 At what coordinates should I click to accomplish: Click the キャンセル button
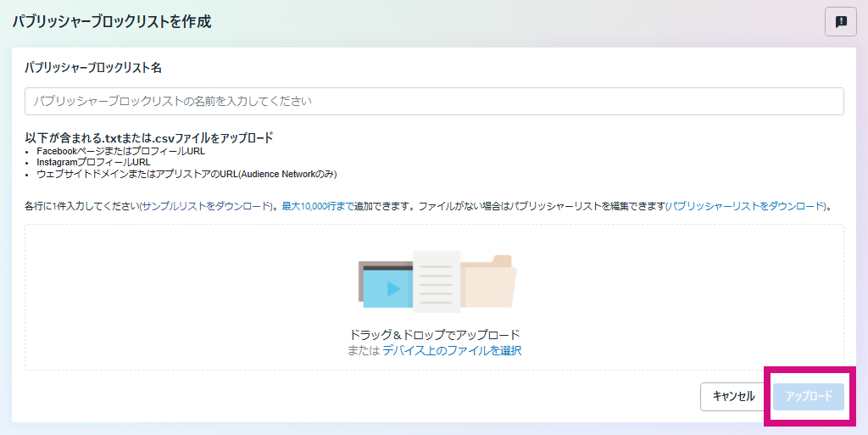point(733,396)
